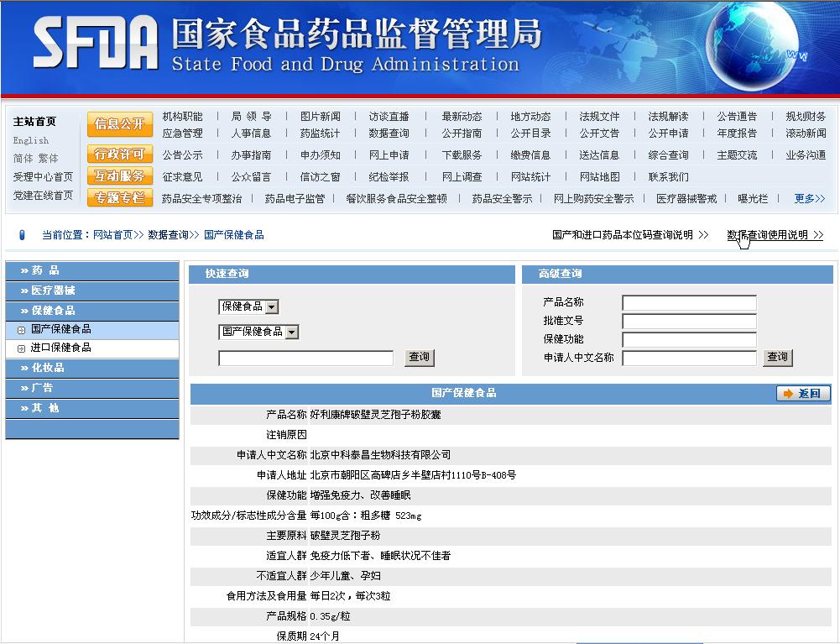Screen dimensions: 840x644
Task: Click icon beside 进口保健食品 in sidebar
Action: pos(21,348)
